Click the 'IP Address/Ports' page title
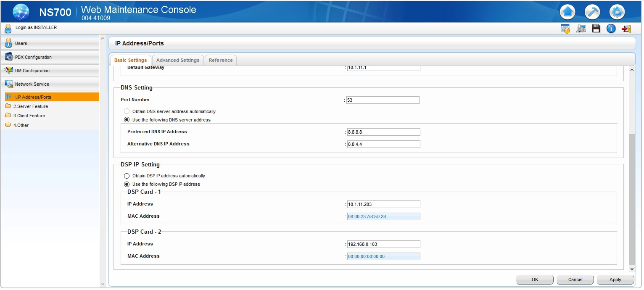Screen dimensions: 644x290 click(x=140, y=43)
